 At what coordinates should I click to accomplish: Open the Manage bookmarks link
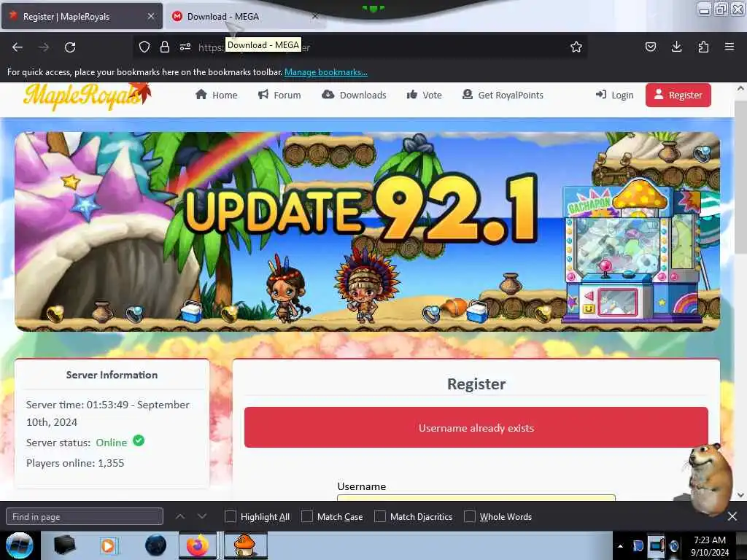point(326,72)
